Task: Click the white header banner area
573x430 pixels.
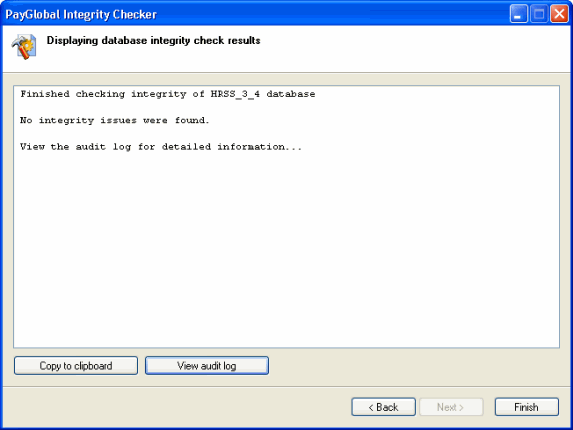Action: pyautogui.click(x=402, y=49)
